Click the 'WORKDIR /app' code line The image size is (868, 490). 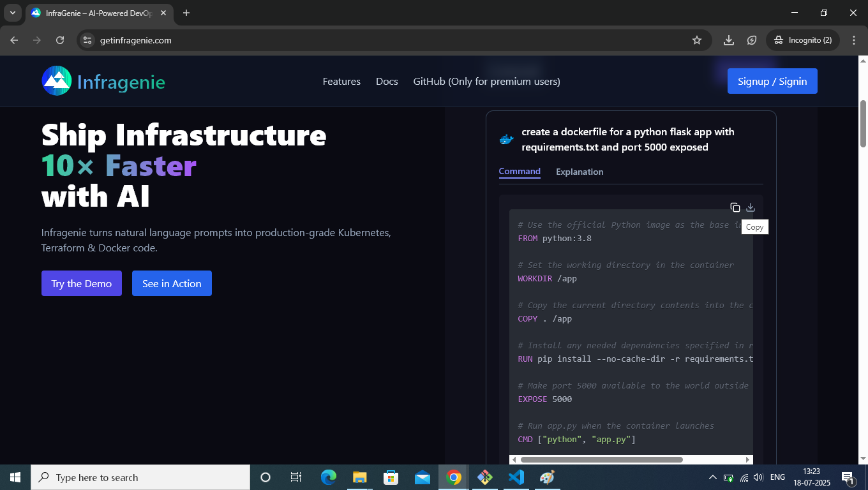(548, 278)
